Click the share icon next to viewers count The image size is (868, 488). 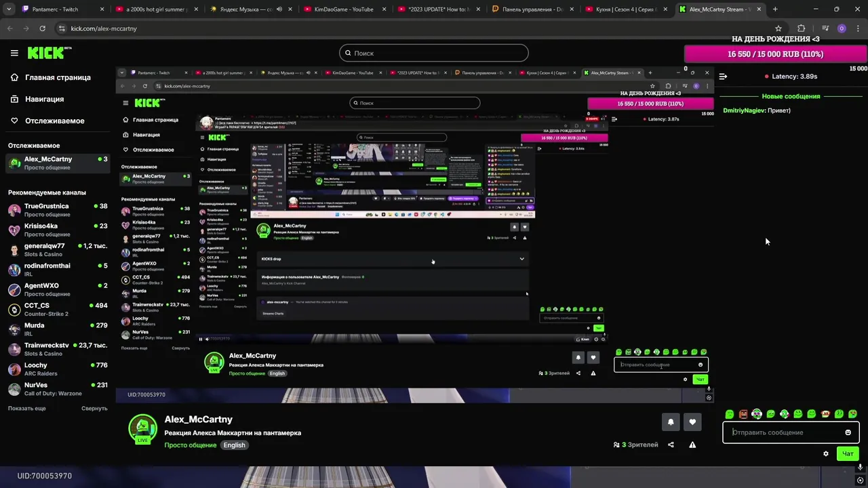pos(671,445)
